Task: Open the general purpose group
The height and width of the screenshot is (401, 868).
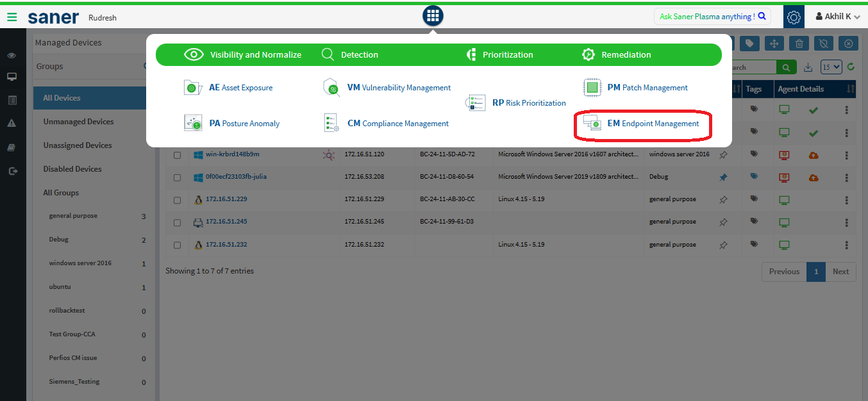Action: (x=73, y=216)
